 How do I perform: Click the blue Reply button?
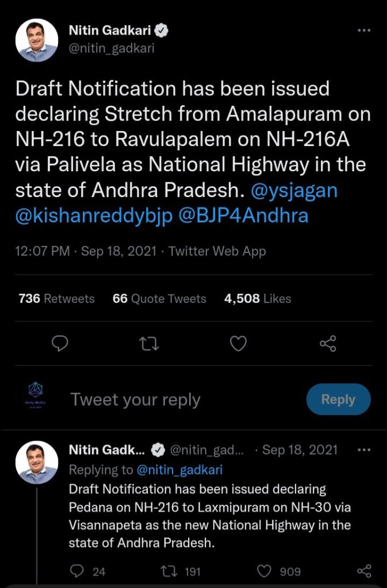(x=338, y=399)
